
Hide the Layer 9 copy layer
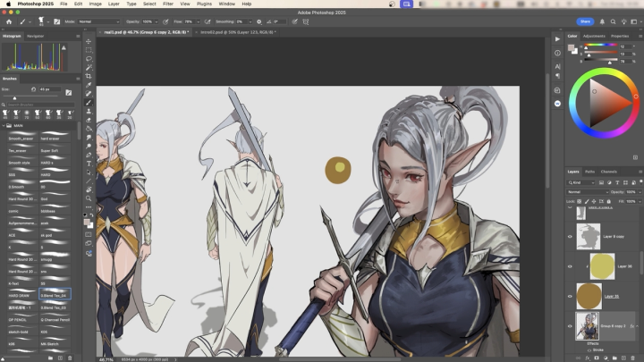[x=570, y=237]
